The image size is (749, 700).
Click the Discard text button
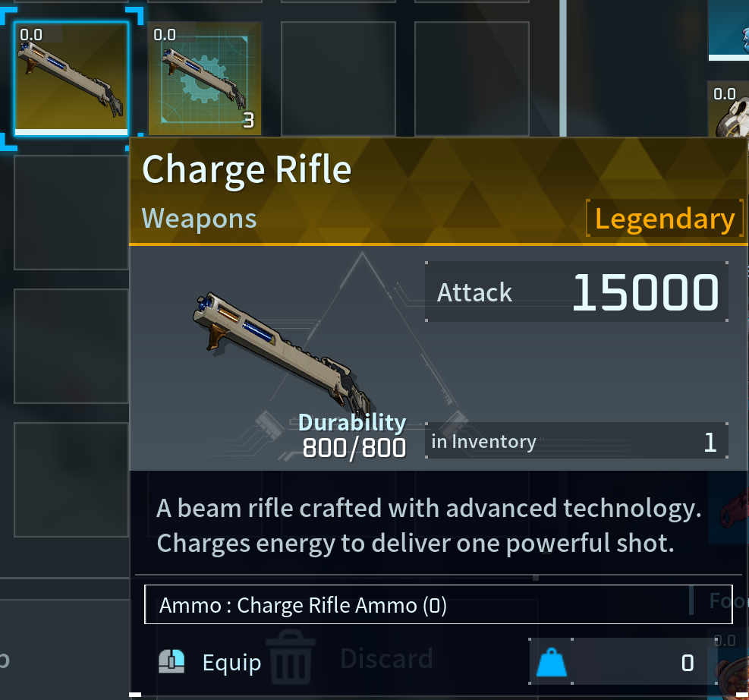coord(386,659)
